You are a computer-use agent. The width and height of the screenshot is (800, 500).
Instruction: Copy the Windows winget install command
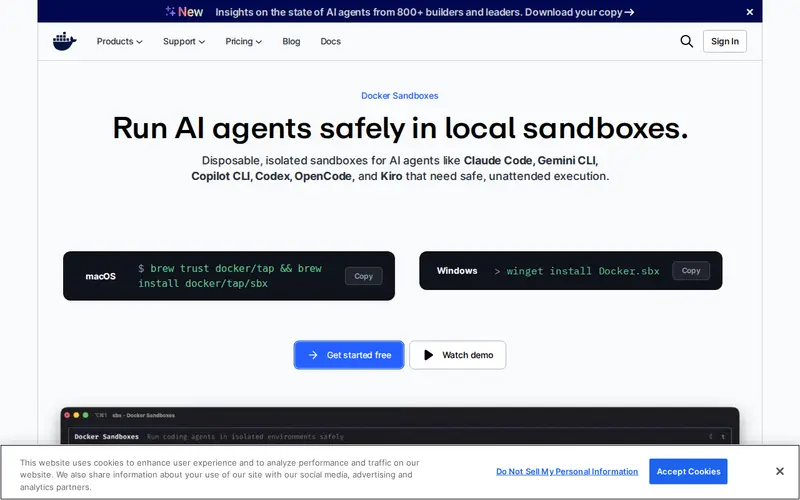point(691,270)
